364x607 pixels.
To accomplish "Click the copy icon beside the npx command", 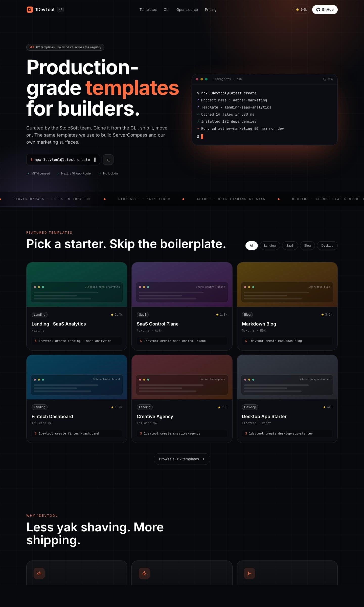I will pyautogui.click(x=108, y=160).
